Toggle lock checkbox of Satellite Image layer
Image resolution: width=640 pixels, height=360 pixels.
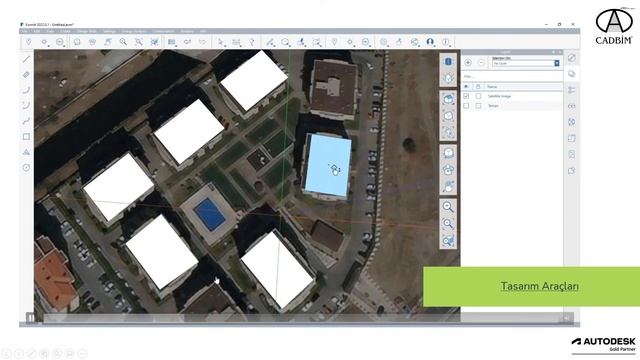[x=478, y=96]
